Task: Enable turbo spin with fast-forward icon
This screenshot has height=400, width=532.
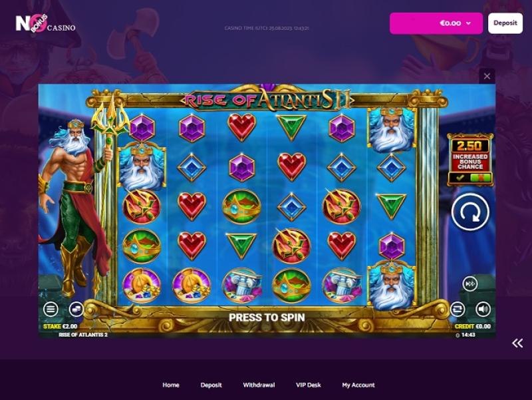Action: tap(470, 284)
